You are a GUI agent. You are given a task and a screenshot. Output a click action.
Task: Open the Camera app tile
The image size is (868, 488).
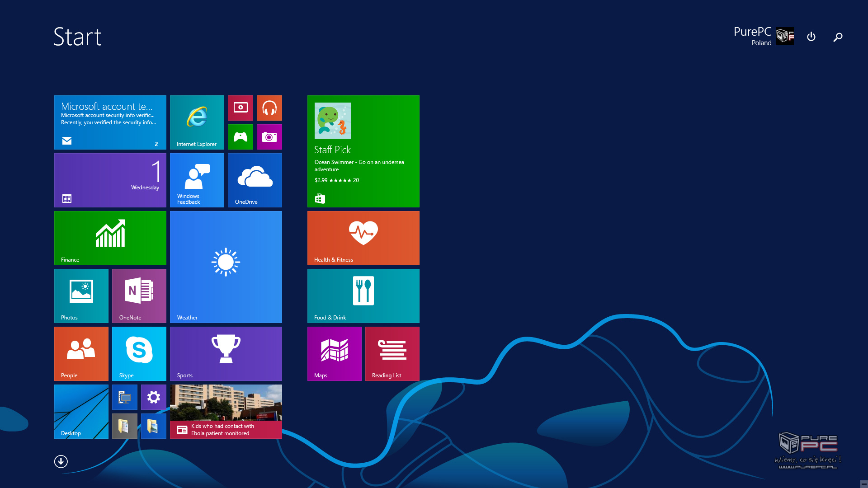[x=269, y=137]
